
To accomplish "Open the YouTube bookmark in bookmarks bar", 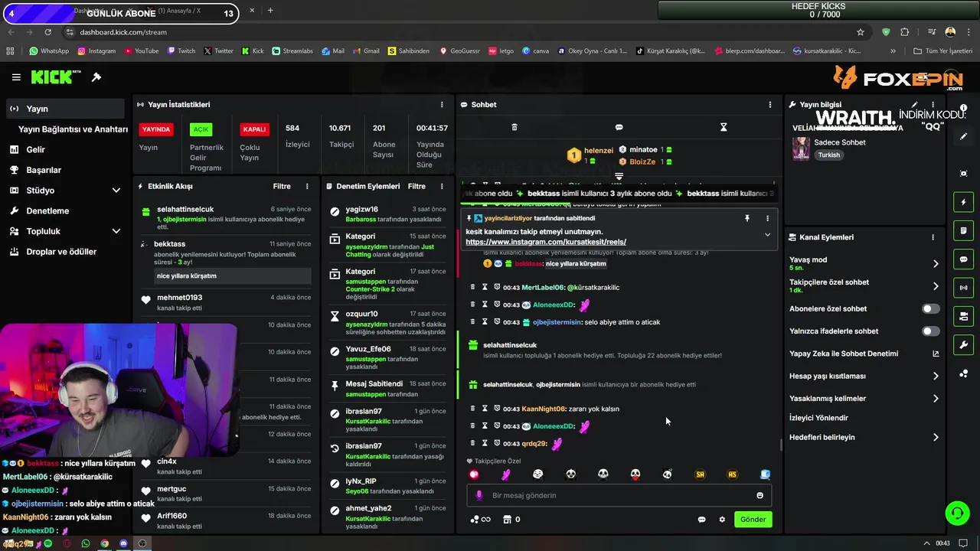I will tap(141, 51).
